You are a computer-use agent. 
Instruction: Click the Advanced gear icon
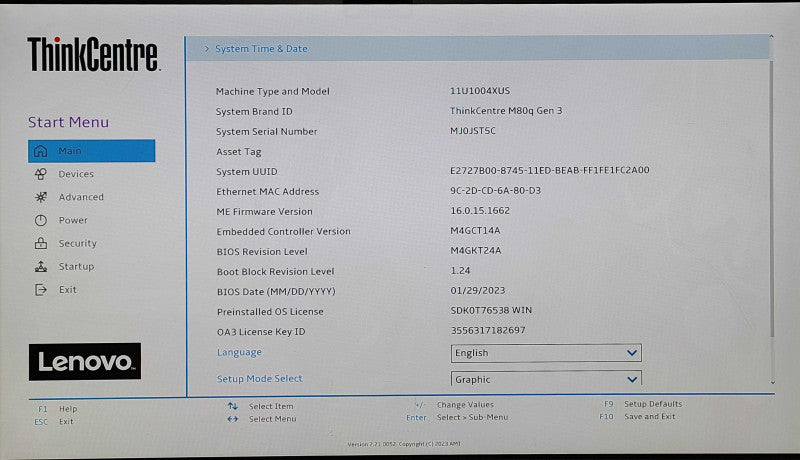40,197
